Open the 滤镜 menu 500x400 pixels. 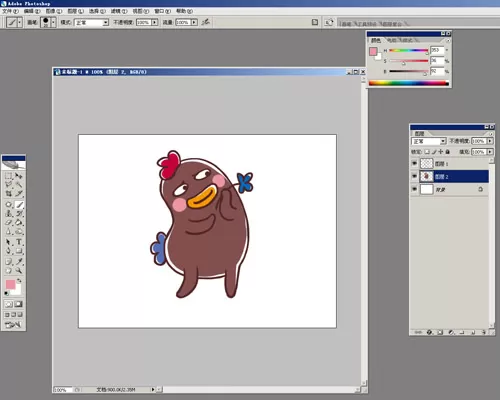click(x=119, y=11)
